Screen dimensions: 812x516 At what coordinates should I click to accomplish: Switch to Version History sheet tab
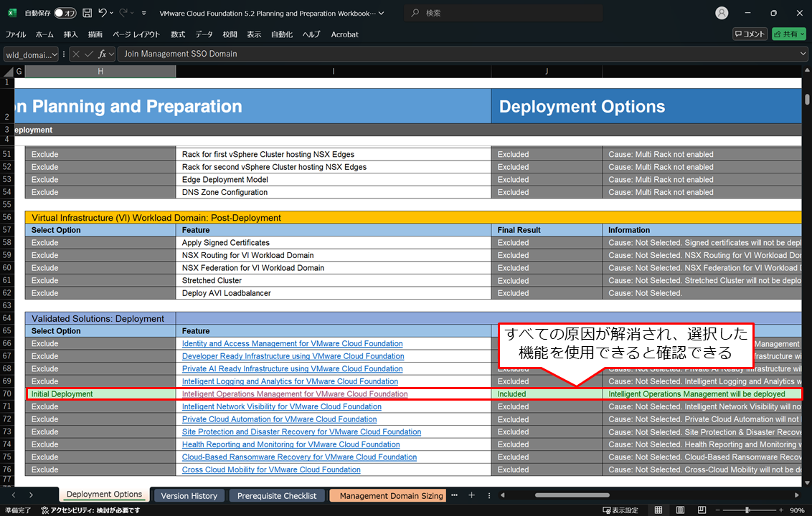coord(189,496)
